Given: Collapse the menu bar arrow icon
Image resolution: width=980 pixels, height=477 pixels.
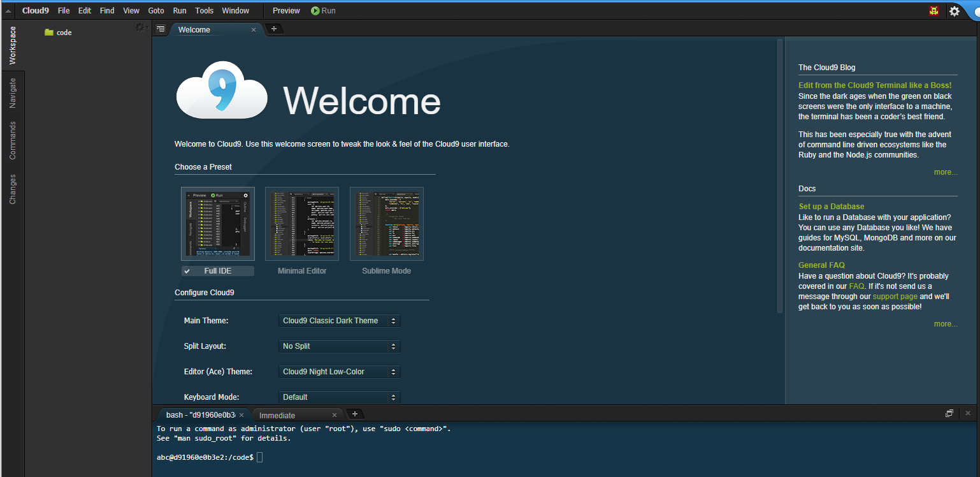Looking at the screenshot, I should (8, 11).
